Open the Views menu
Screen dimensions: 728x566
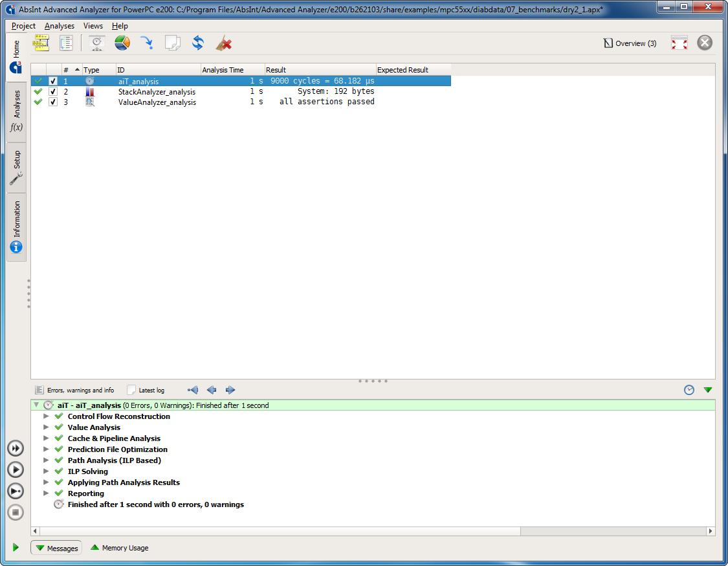coord(93,26)
